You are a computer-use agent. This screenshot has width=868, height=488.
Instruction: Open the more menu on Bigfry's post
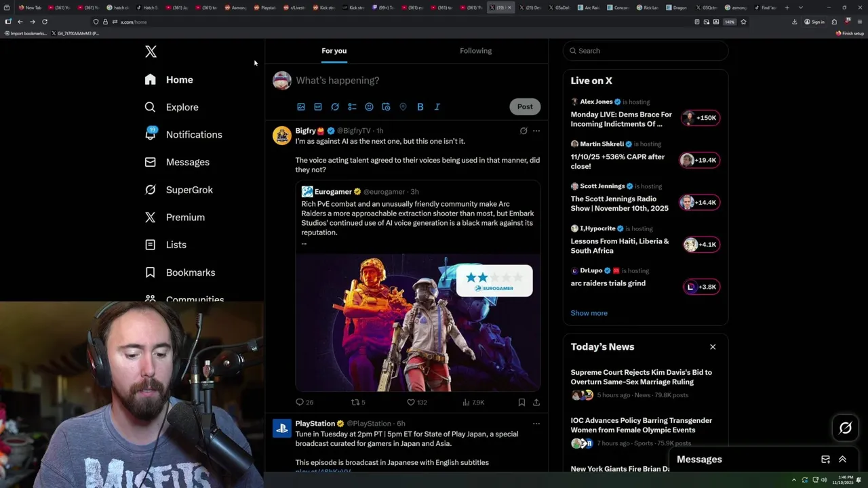pyautogui.click(x=536, y=131)
